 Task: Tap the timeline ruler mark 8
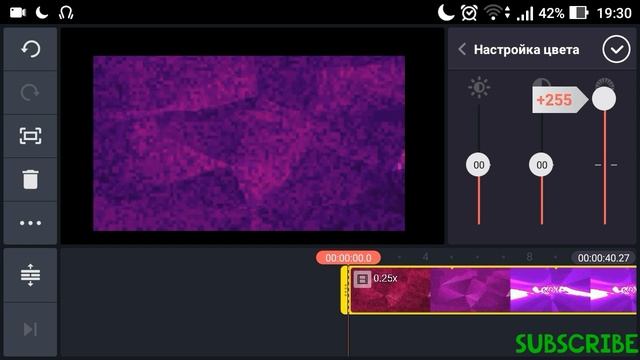pos(529,257)
